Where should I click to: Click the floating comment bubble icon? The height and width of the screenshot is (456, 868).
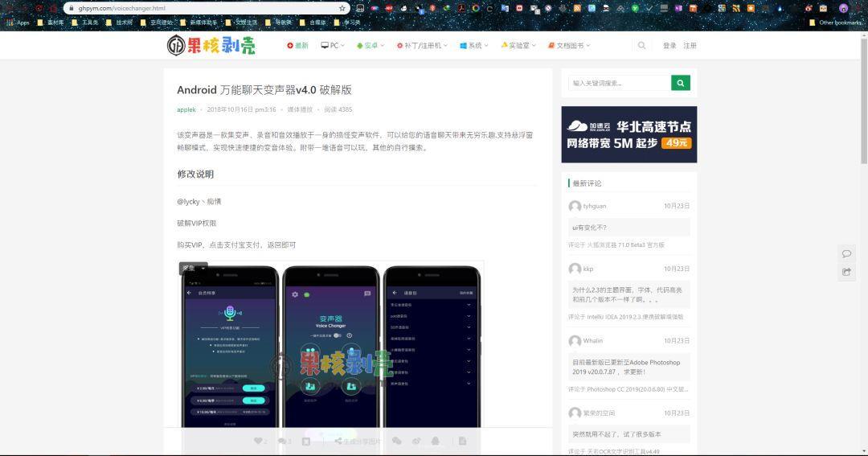[x=846, y=253]
